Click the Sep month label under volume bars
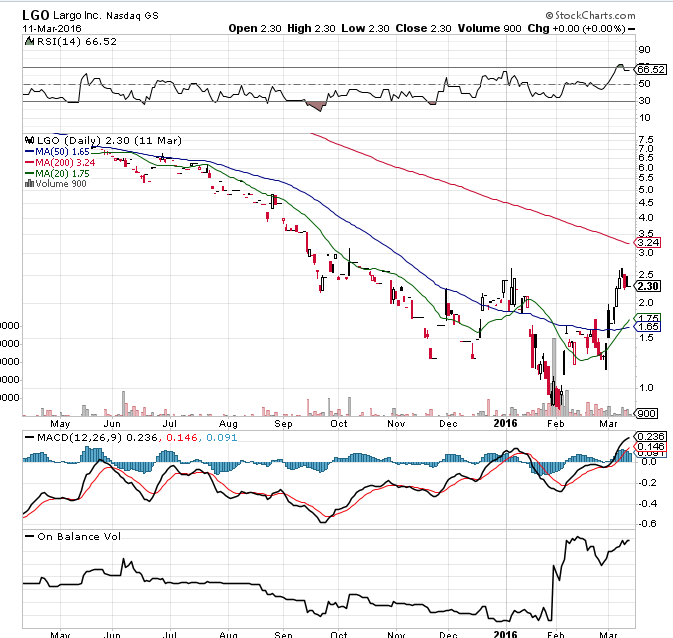 (283, 424)
